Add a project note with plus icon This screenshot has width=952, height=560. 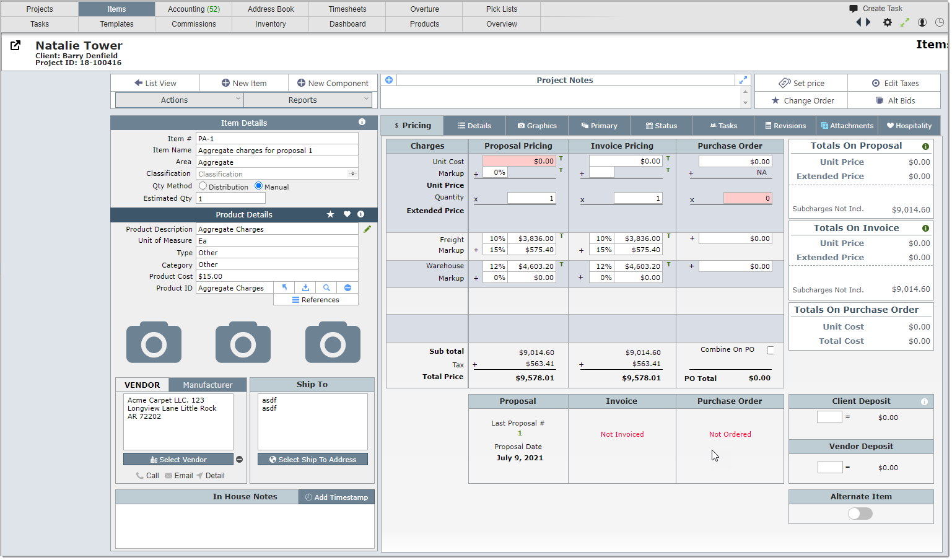pos(389,80)
